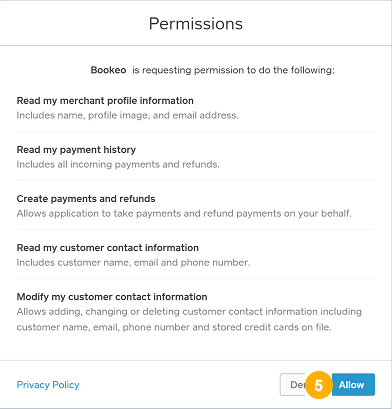Select 'Read my merchant profile information' heading
Viewport: 392px width, 409px height.
[105, 101]
